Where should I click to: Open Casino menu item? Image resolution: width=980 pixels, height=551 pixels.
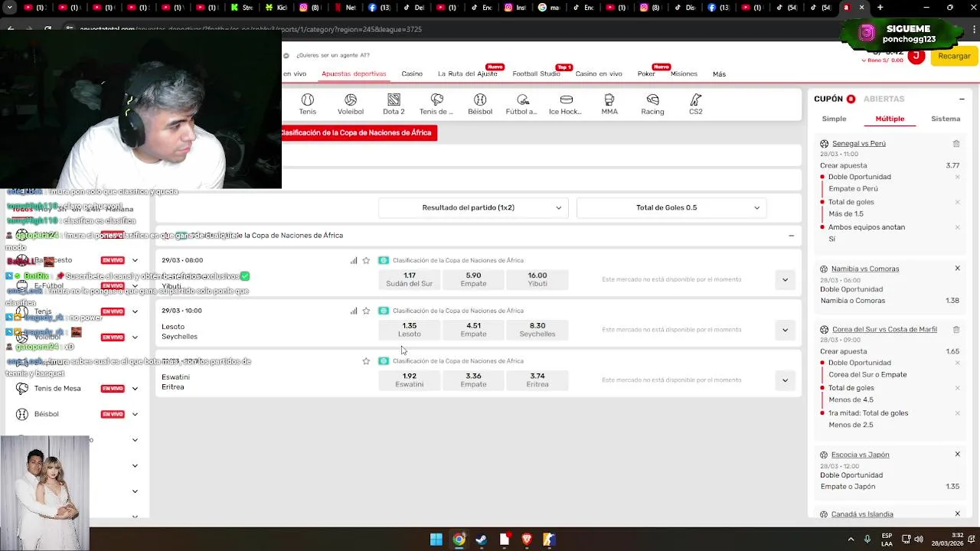(x=412, y=74)
